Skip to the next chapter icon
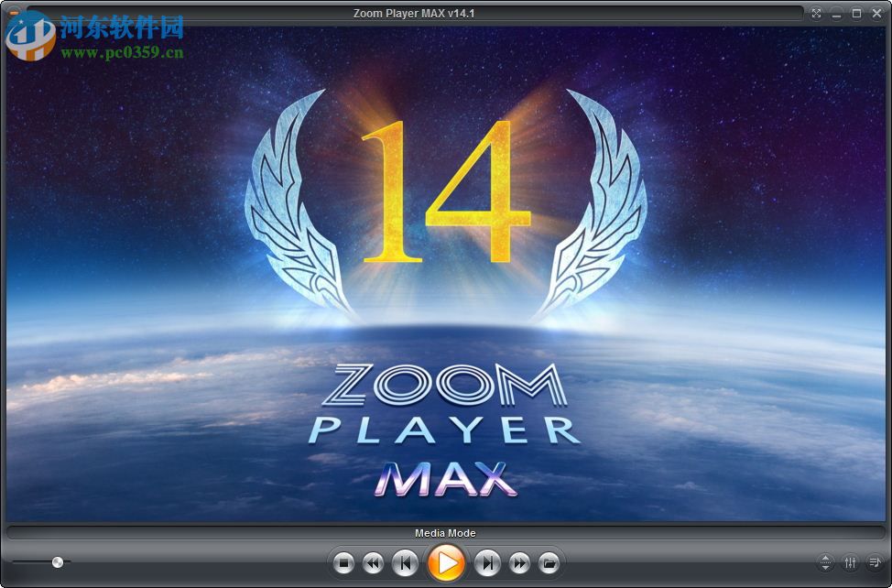 [488, 563]
